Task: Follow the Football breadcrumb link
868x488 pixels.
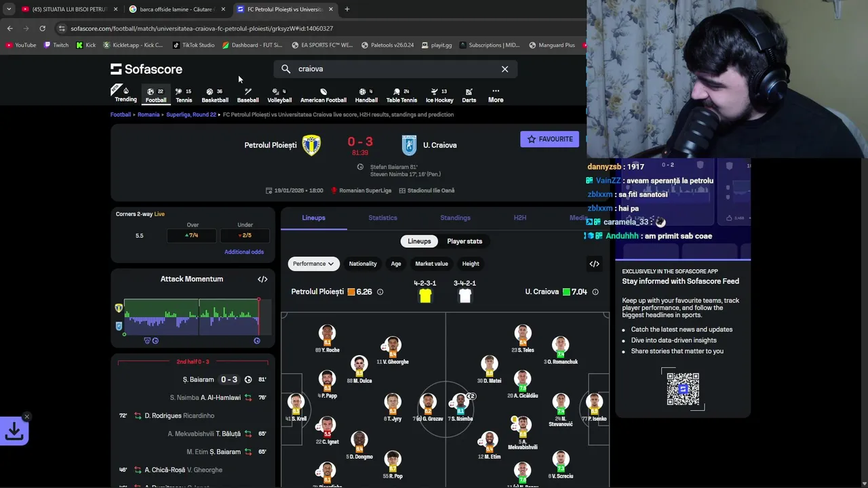Action: 121,115
